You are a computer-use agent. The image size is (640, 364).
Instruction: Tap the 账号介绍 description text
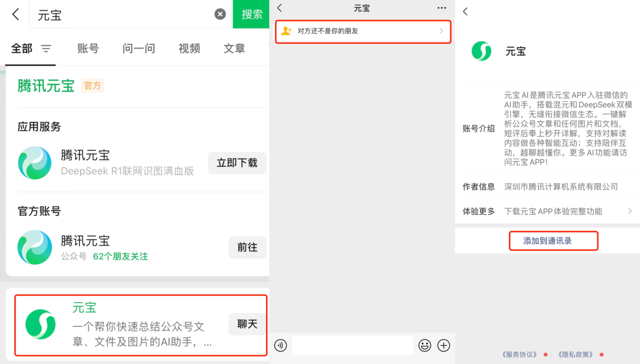pyautogui.click(x=568, y=129)
